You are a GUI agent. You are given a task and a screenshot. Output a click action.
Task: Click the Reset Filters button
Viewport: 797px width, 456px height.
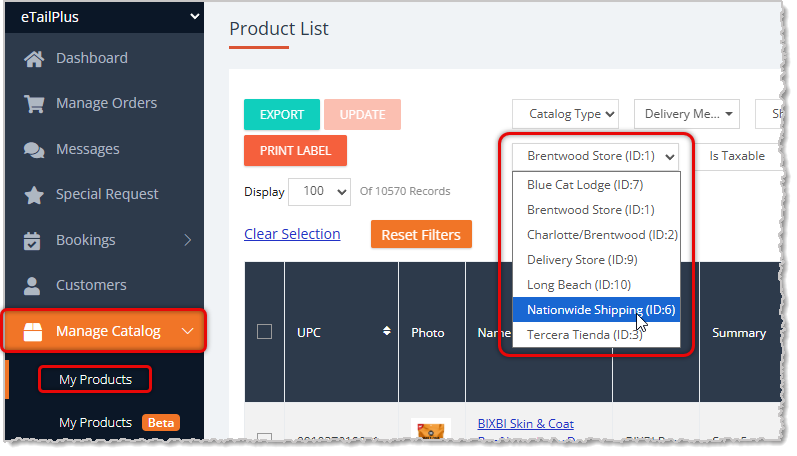point(421,234)
